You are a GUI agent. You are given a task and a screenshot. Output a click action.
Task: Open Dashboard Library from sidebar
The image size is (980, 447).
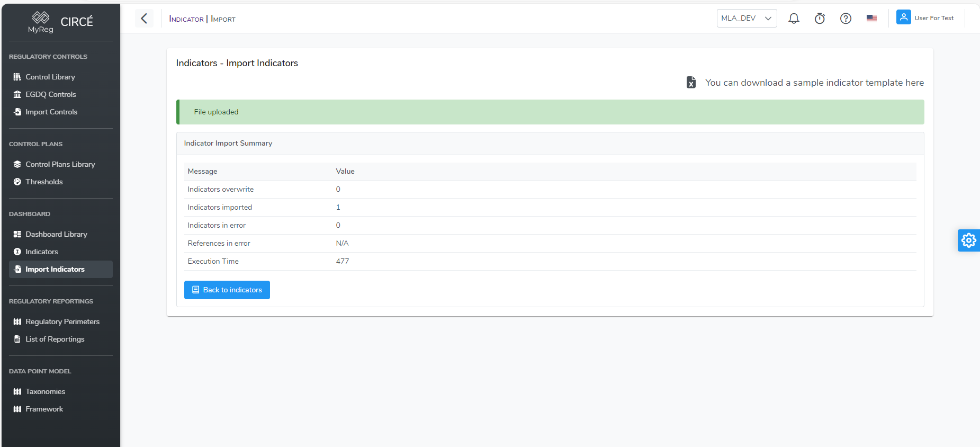[56, 234]
